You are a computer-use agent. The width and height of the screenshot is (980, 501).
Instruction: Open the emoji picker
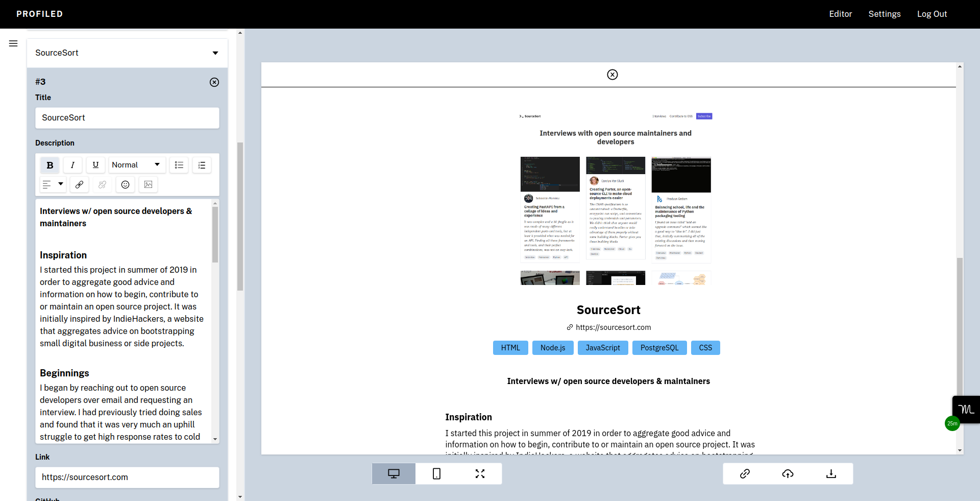click(x=125, y=184)
